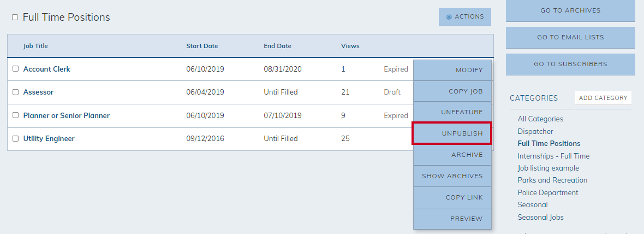The image size is (644, 234).
Task: Click the 25 views value
Action: (x=345, y=138)
